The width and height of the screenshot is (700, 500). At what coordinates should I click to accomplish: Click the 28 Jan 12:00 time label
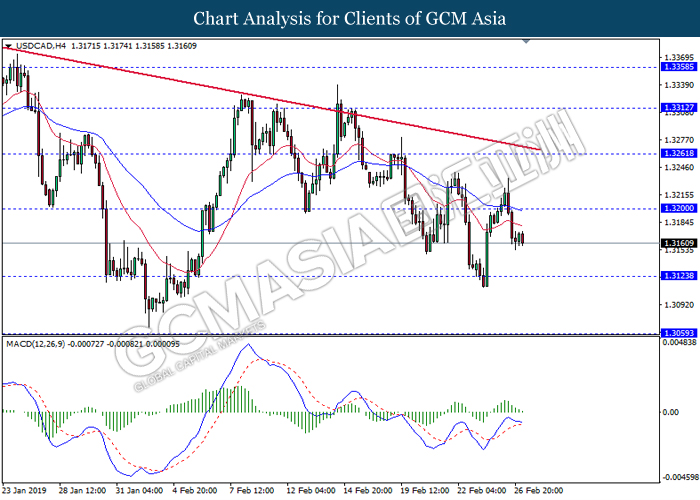tap(82, 491)
